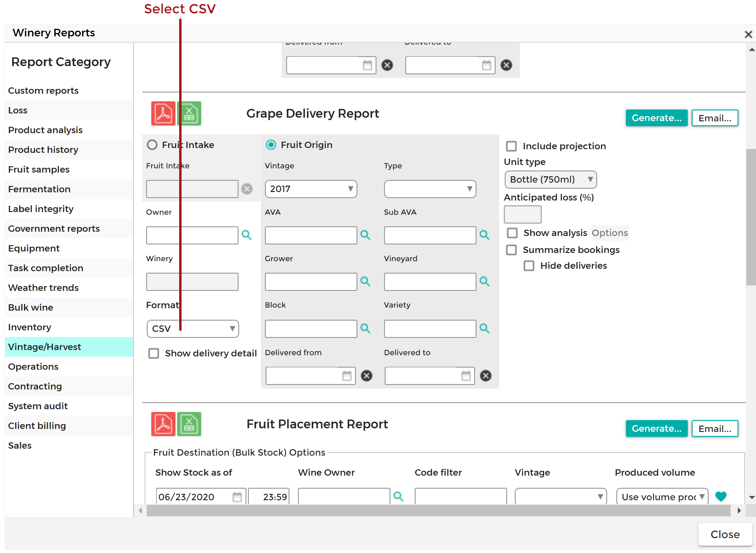756x553 pixels.
Task: Click the Excel icon for Grape Delivery Report
Action: (x=189, y=113)
